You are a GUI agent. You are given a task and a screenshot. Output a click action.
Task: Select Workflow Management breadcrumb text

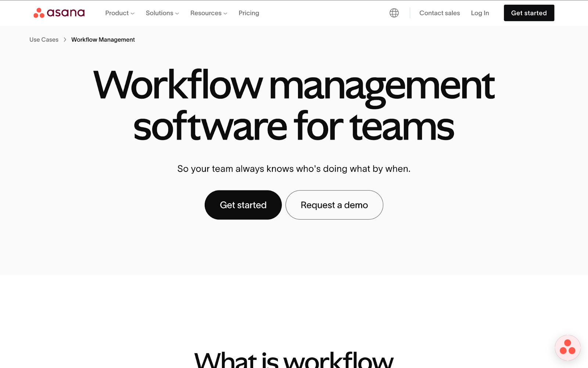103,39
